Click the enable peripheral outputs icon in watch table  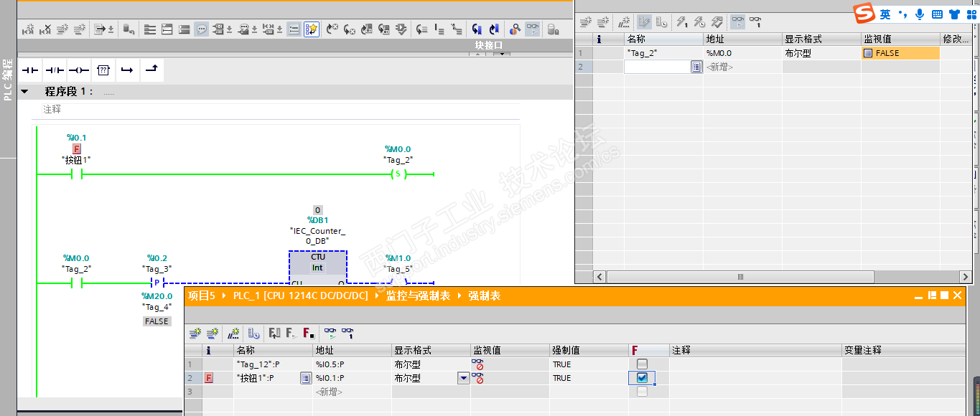[x=717, y=22]
